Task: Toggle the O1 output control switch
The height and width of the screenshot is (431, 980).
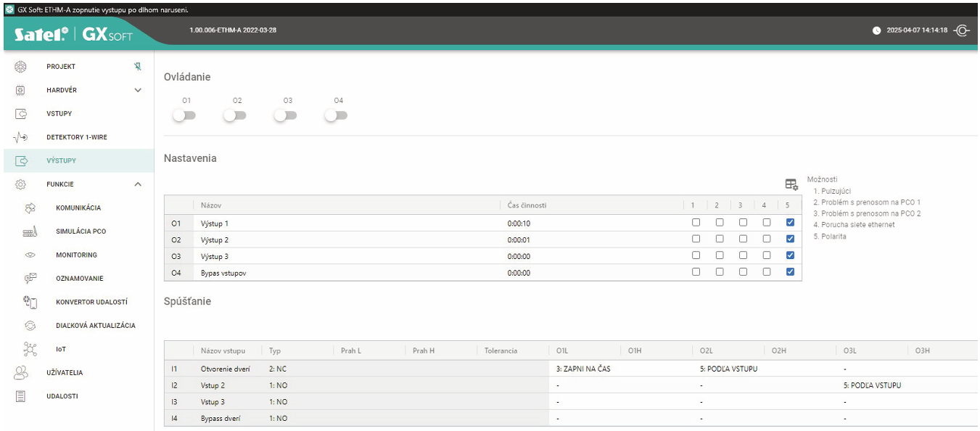Action: [x=185, y=115]
